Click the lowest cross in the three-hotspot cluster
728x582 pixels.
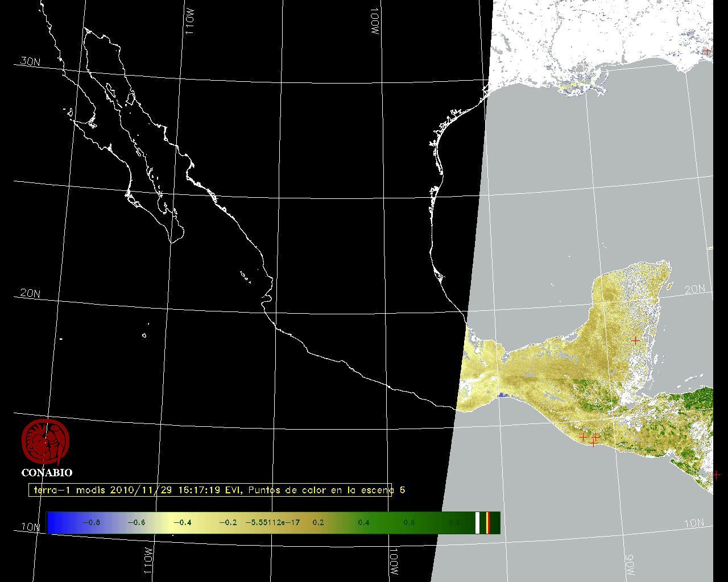coord(593,443)
